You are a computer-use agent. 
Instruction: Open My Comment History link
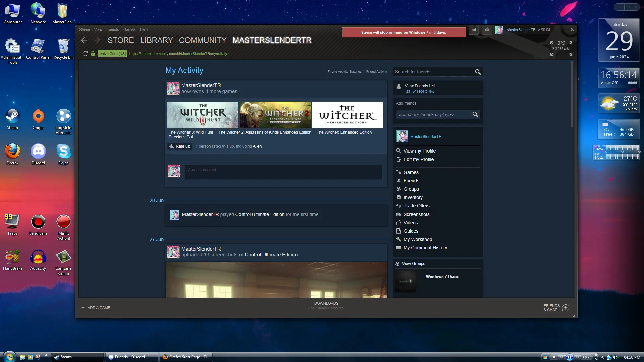click(425, 248)
